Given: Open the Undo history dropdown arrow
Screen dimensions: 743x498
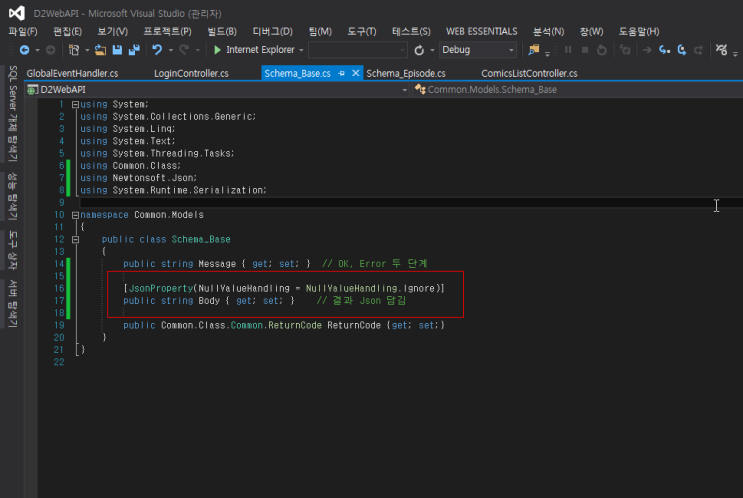Looking at the screenshot, I should point(171,50).
